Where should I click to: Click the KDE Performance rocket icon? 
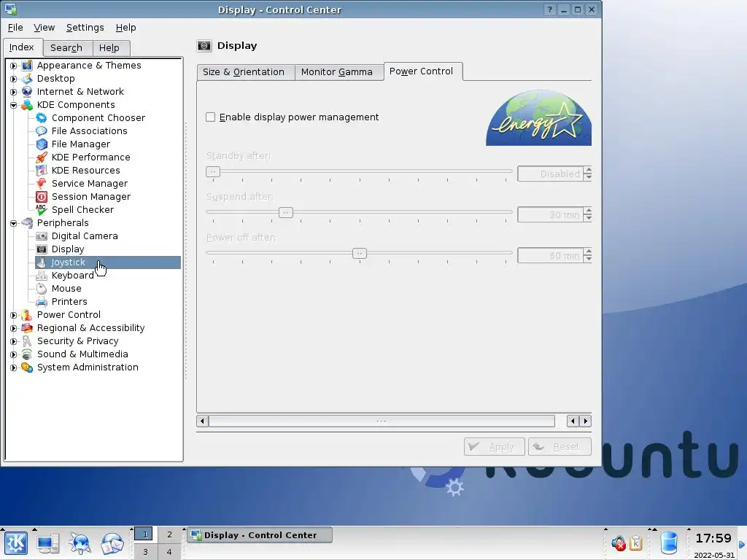(42, 157)
